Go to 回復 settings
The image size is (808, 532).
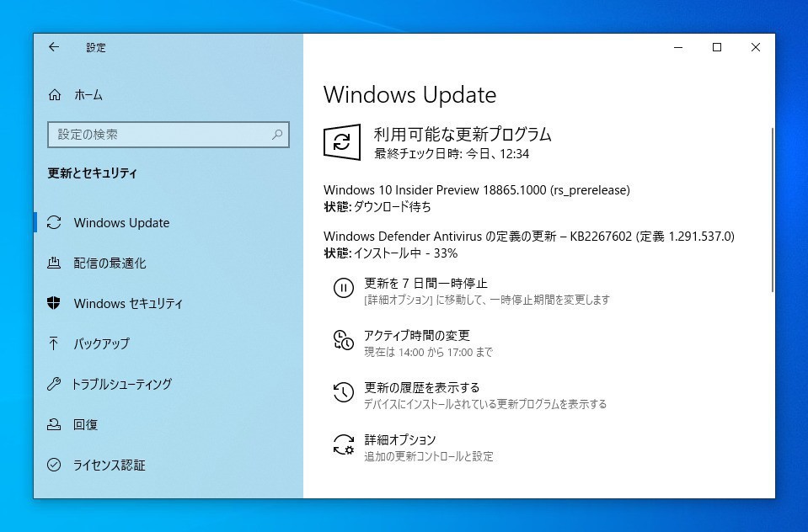point(86,424)
